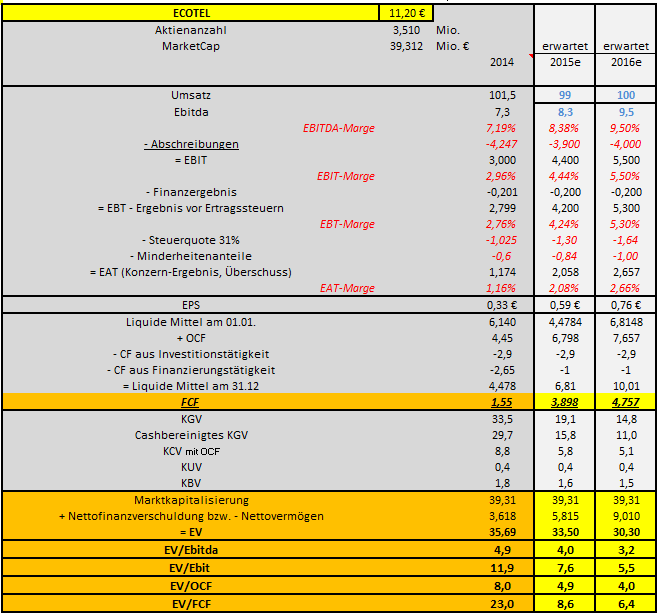Click opening cash value 6,8148

pyautogui.click(x=626, y=322)
